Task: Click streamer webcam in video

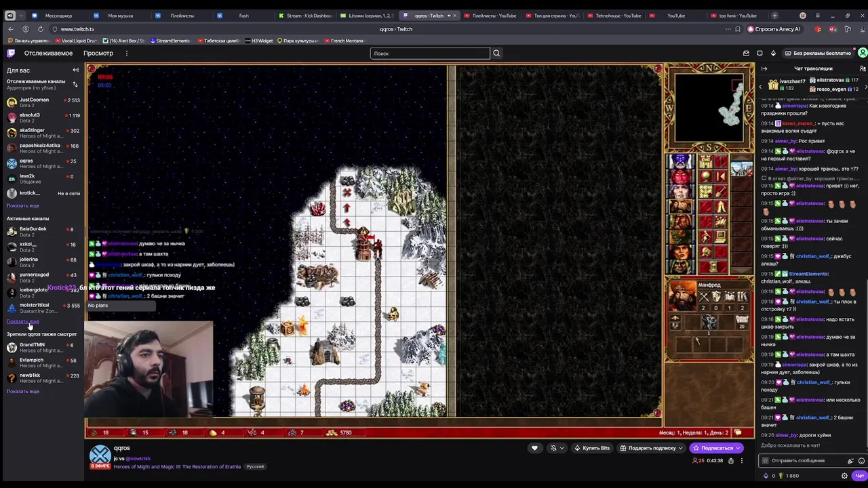Action: coord(149,369)
